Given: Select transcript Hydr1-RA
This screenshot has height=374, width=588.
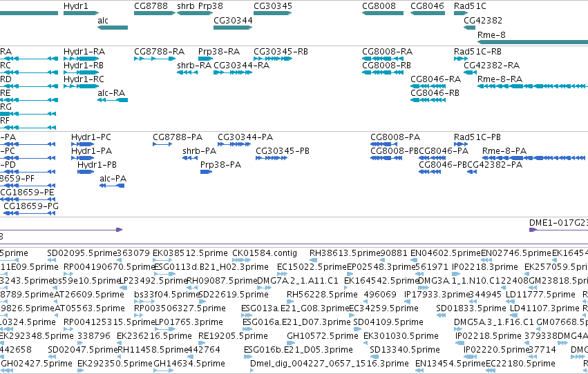Looking at the screenshot, I should [81, 59].
